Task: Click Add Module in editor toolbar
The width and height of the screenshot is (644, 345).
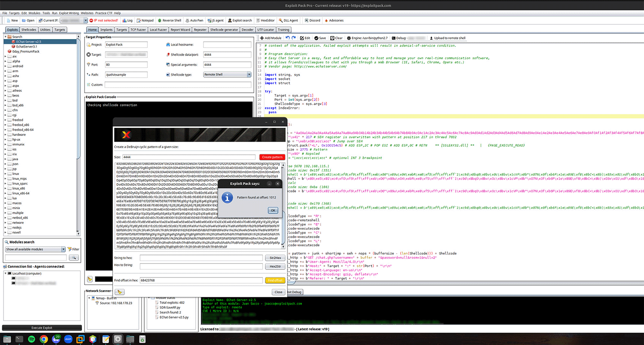Action: coord(271,38)
